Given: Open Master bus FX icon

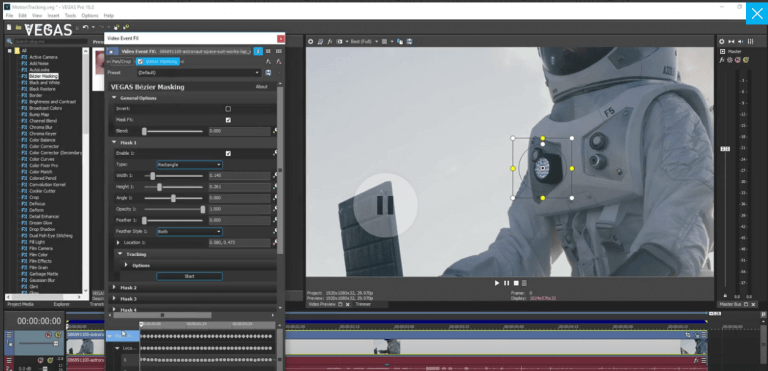Looking at the screenshot, I should tap(722, 60).
